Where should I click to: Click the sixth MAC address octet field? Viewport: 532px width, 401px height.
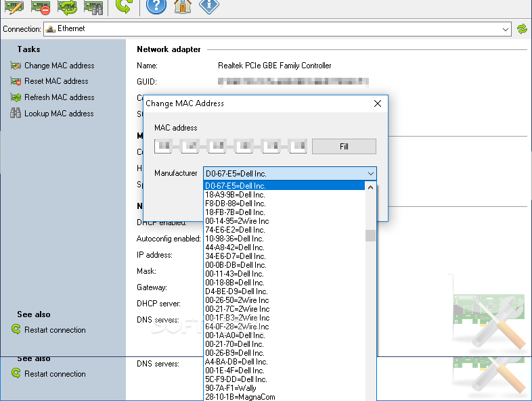tap(298, 146)
